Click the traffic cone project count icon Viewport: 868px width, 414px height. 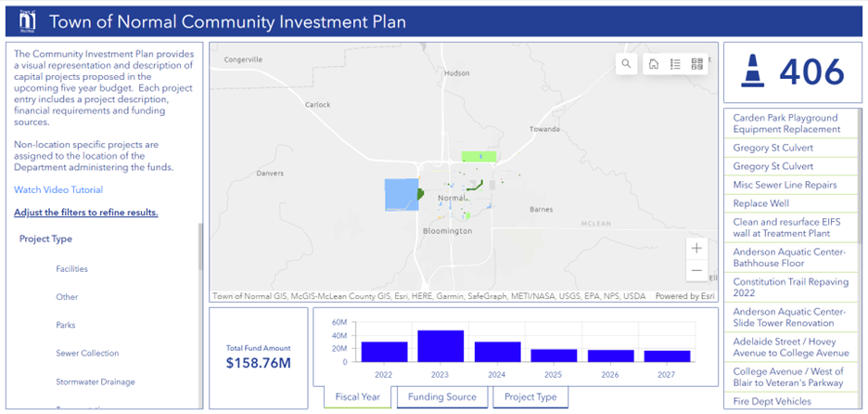pos(752,71)
